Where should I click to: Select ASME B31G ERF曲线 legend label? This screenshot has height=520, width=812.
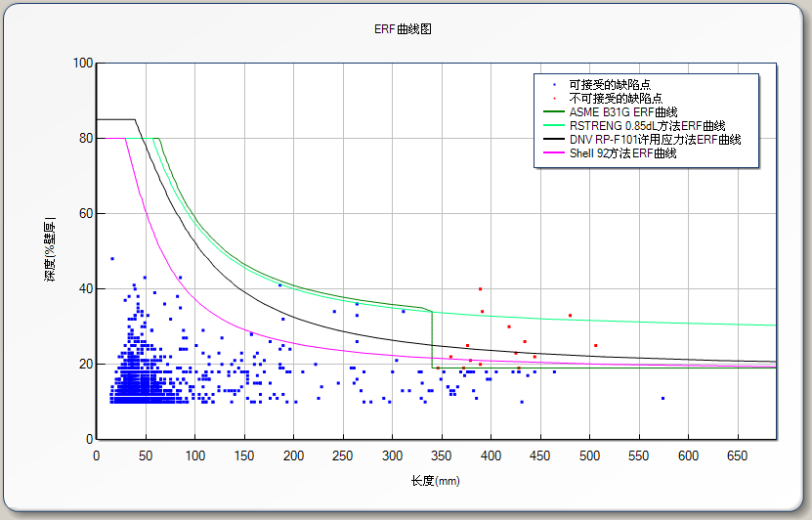click(622, 112)
